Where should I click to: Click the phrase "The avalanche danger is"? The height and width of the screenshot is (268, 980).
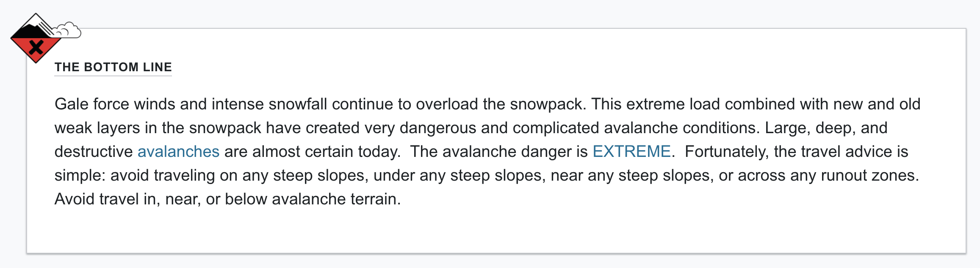(499, 151)
